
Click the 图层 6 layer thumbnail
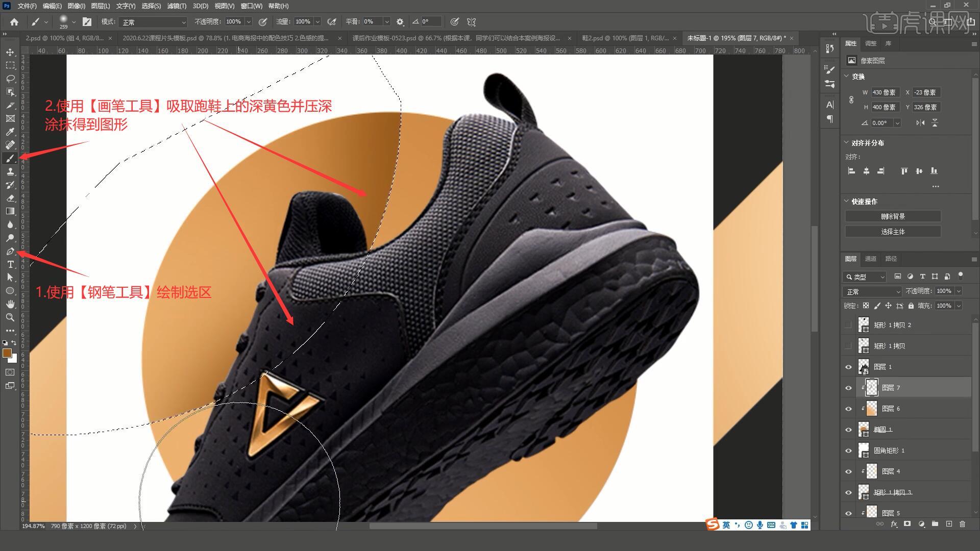(872, 409)
